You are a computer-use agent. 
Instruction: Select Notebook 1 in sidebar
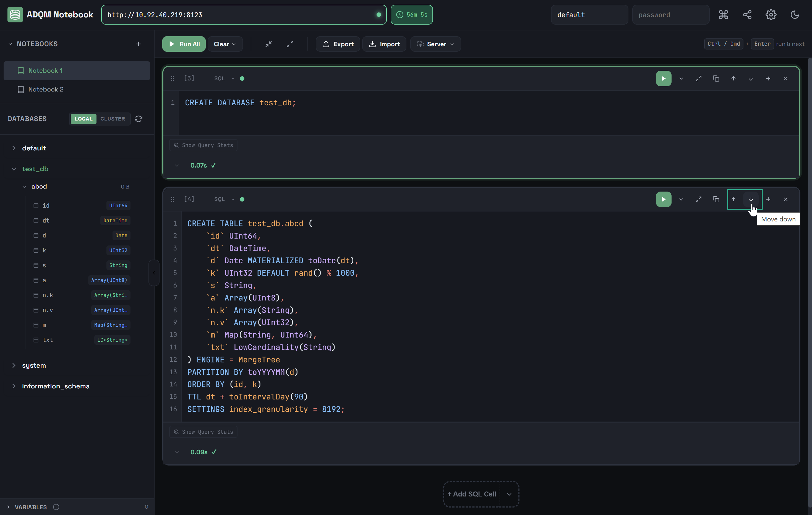pyautogui.click(x=46, y=70)
